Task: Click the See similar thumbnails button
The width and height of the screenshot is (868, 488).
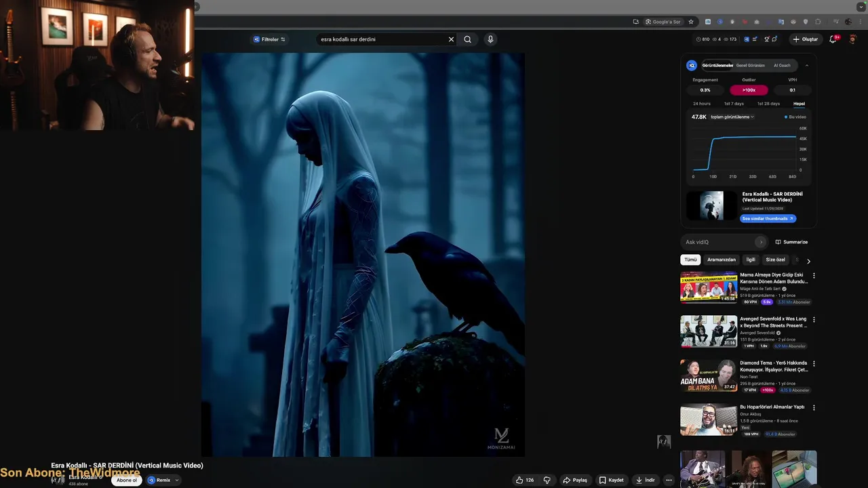Action: pos(768,219)
